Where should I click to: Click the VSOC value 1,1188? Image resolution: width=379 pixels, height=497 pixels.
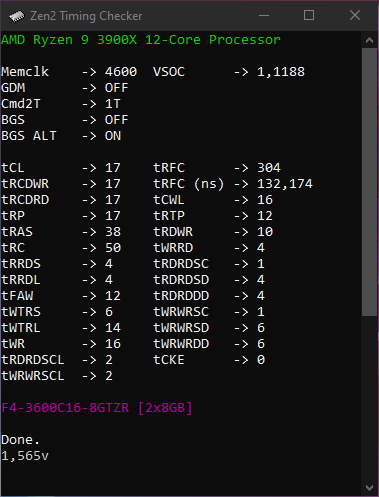(x=281, y=72)
